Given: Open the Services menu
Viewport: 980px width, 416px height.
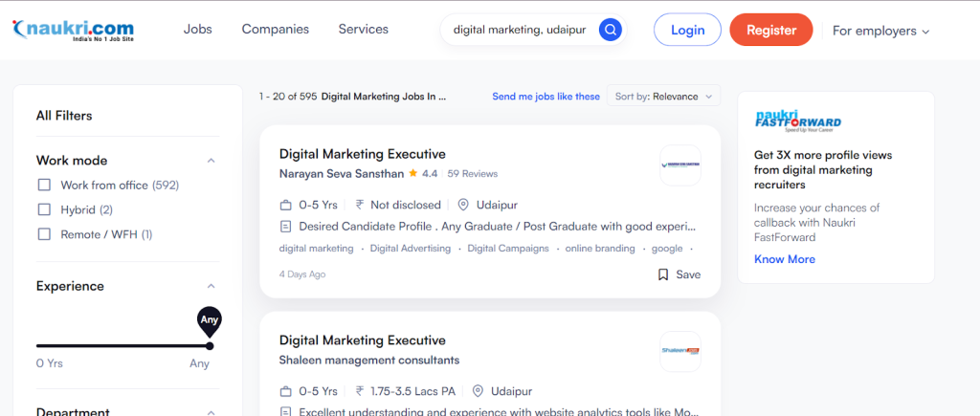Looking at the screenshot, I should coord(363,30).
